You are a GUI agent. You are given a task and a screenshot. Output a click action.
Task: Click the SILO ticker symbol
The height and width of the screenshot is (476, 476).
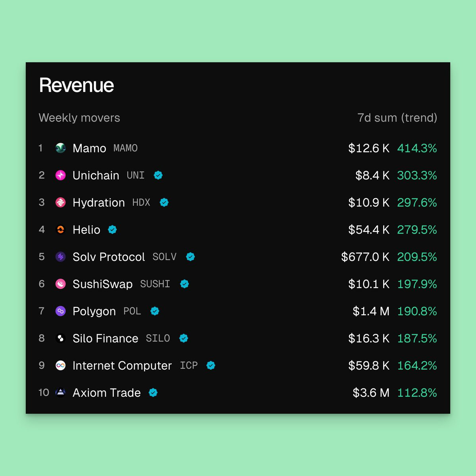158,338
